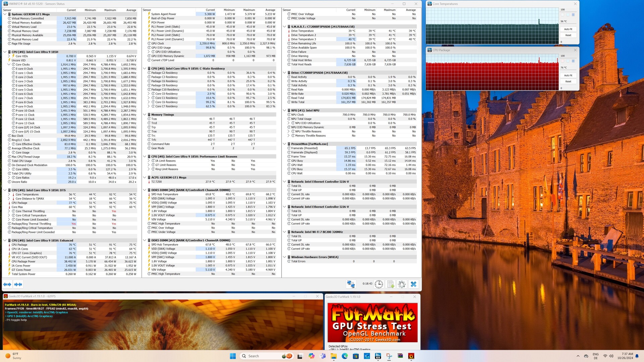Screen dimensions: 644x362
Task: Start logging with the sheet-plus icon
Action: tap(390, 284)
